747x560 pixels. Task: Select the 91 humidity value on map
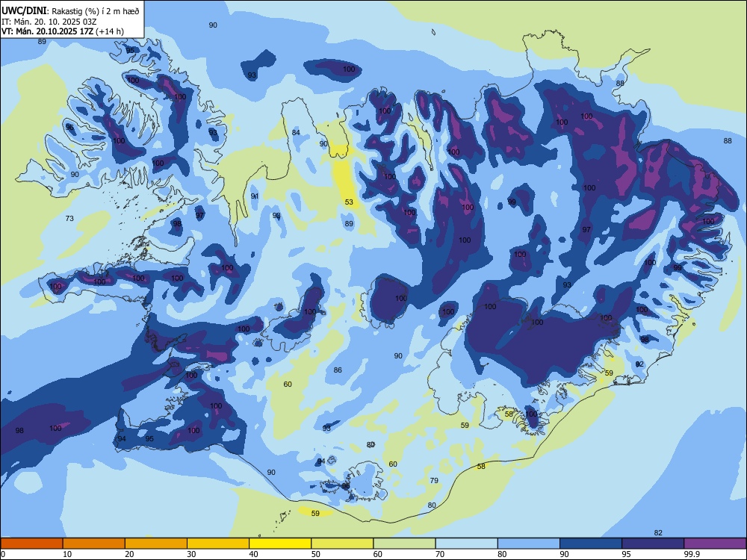(255, 196)
